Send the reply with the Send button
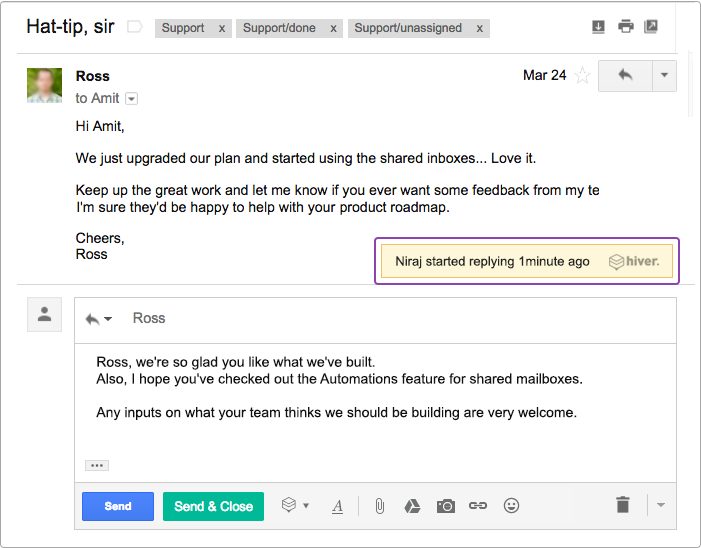Image resolution: width=701 pixels, height=548 pixels. pyautogui.click(x=118, y=506)
